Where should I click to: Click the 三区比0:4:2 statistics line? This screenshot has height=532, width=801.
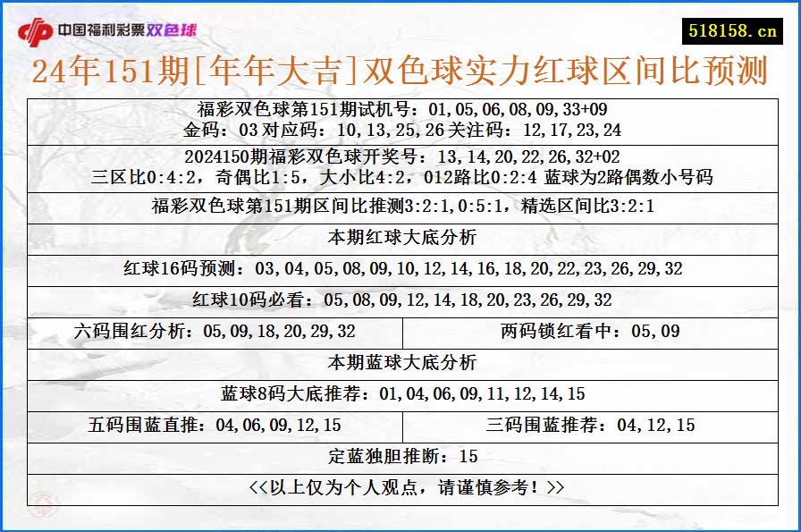[400, 177]
